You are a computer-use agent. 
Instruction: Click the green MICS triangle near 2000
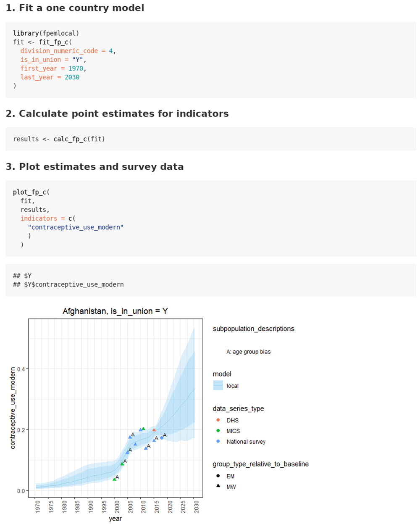[114, 479]
